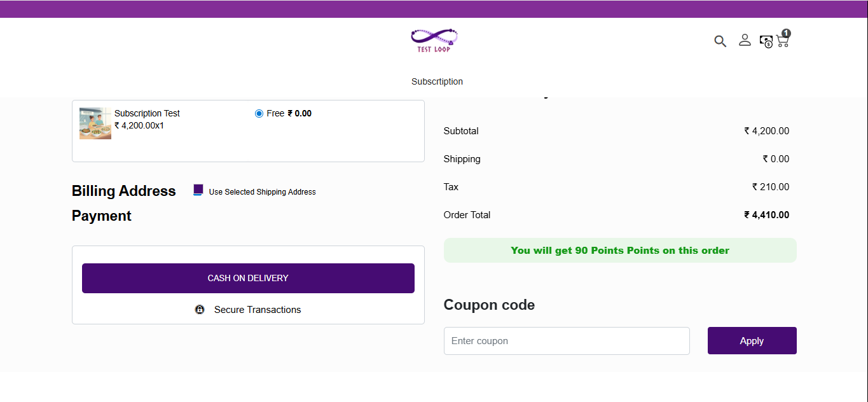Click the Order Total amount
This screenshot has height=402, width=868.
click(x=767, y=214)
